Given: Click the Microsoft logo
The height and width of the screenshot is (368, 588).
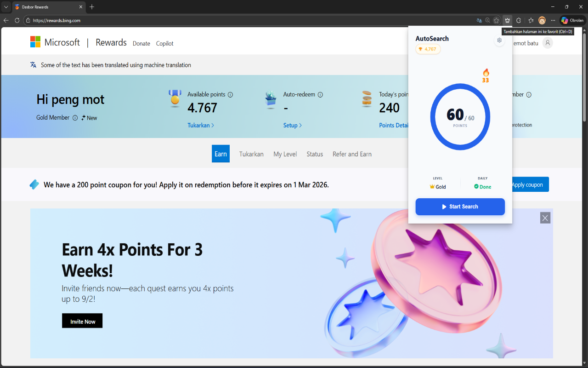Looking at the screenshot, I should [x=55, y=42].
